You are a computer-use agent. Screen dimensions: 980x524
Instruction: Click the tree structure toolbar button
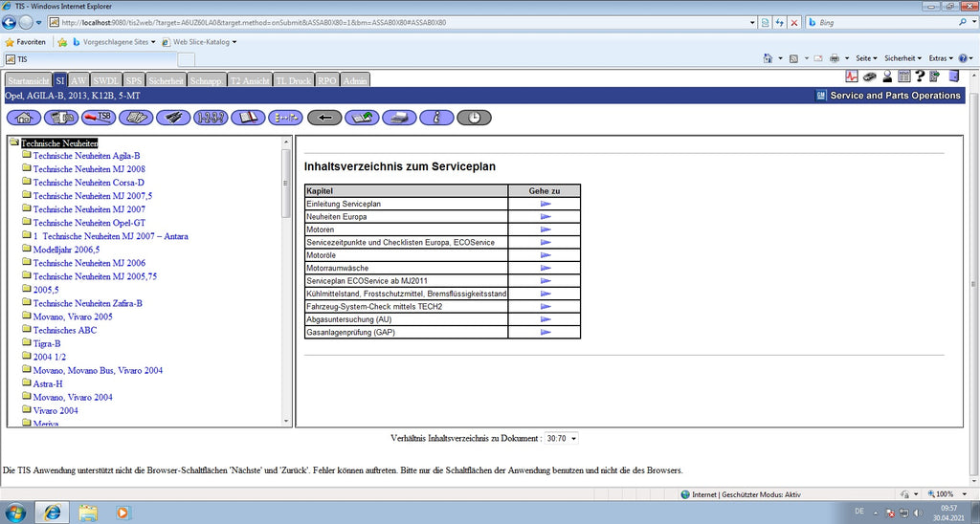(285, 118)
